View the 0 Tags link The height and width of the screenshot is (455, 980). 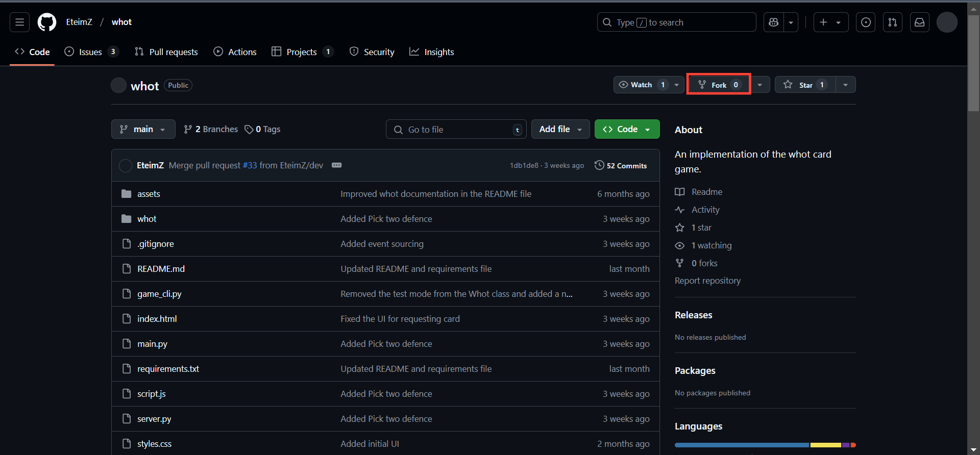pos(262,130)
